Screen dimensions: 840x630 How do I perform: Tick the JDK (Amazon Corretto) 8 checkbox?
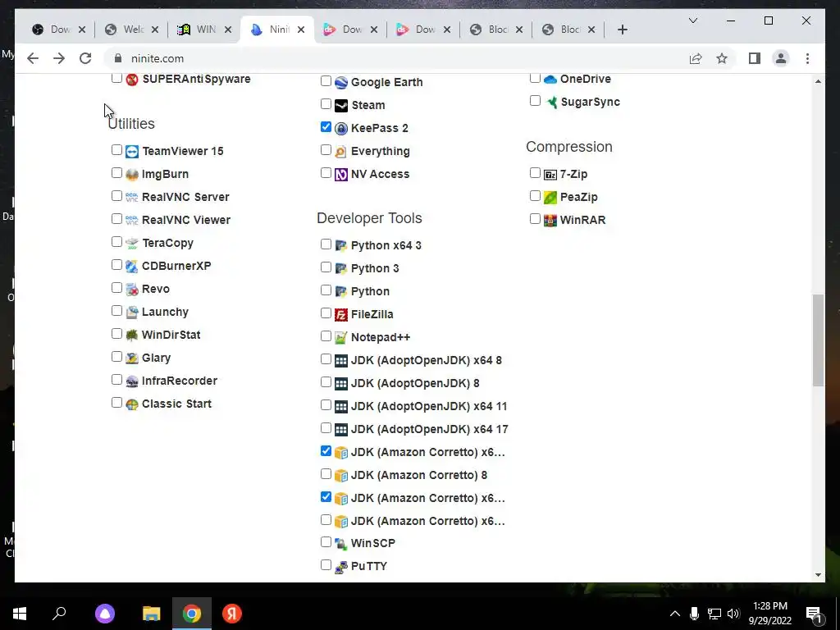tap(326, 474)
